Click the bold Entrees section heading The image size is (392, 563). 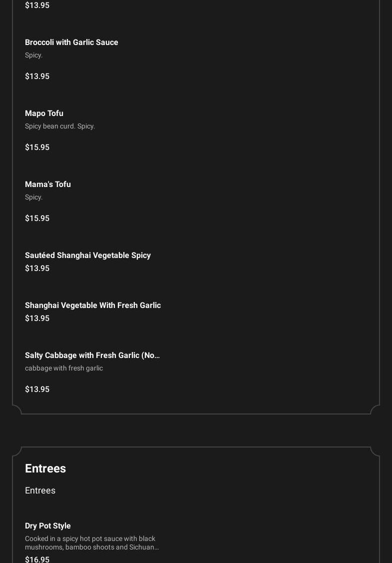pos(45,468)
